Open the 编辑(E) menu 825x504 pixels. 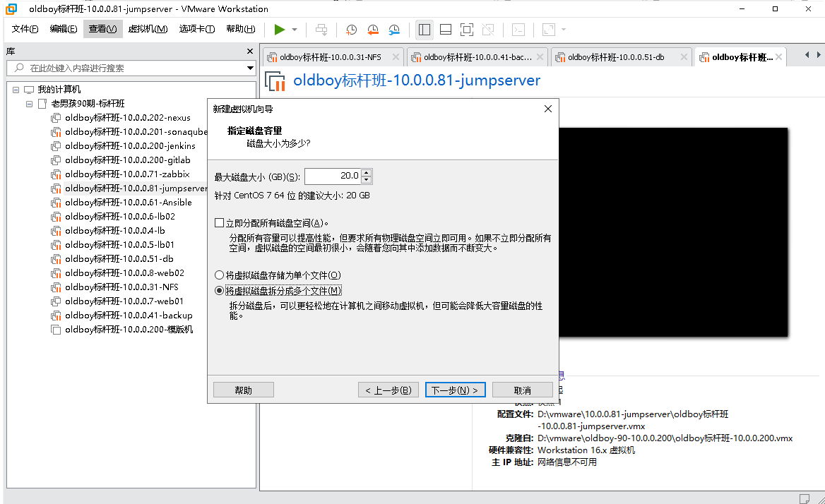[x=63, y=29]
